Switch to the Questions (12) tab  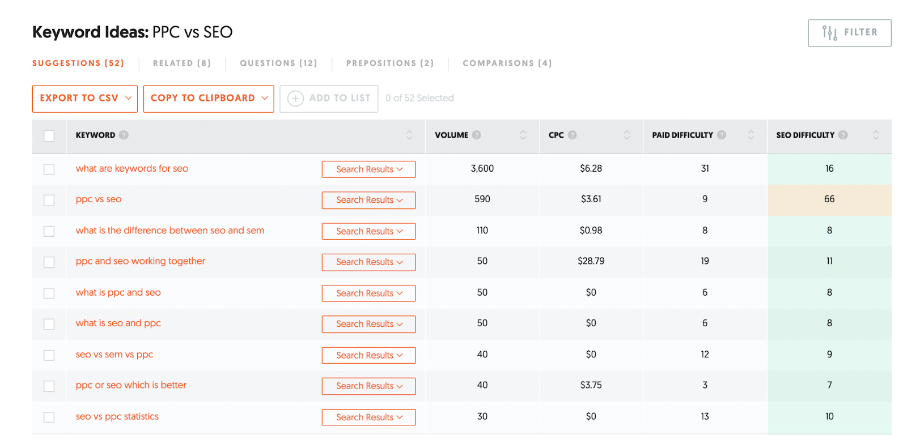coord(278,63)
